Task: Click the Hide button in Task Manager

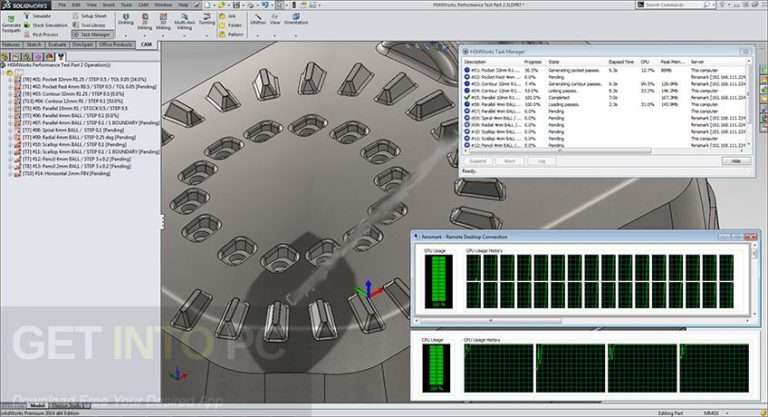Action: [736, 161]
